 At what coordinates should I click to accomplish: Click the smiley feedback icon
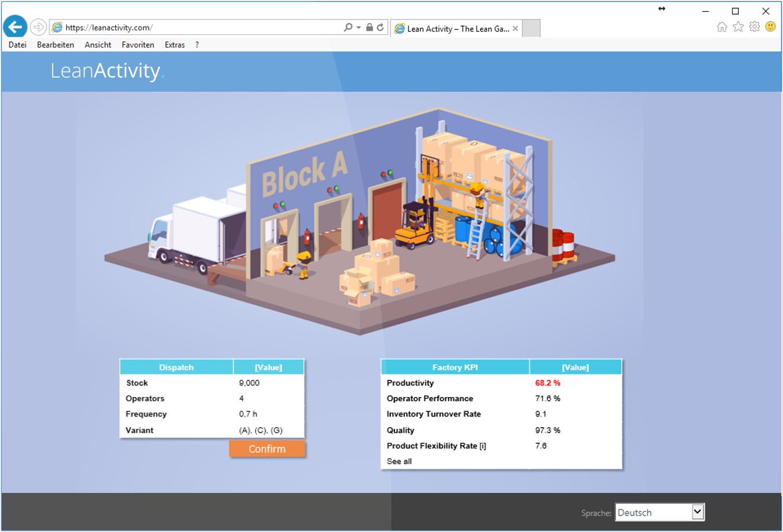pyautogui.click(x=770, y=27)
